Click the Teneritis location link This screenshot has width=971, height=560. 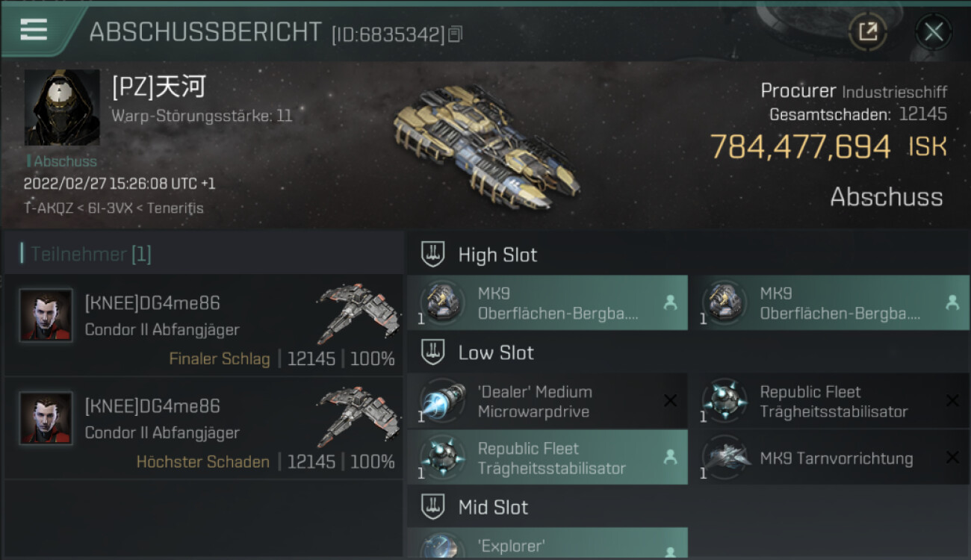pyautogui.click(x=175, y=208)
